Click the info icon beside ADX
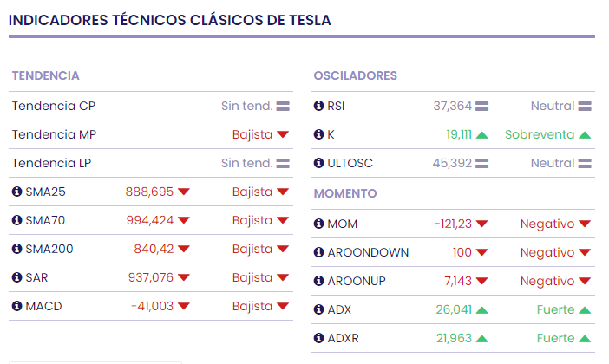 click(318, 309)
